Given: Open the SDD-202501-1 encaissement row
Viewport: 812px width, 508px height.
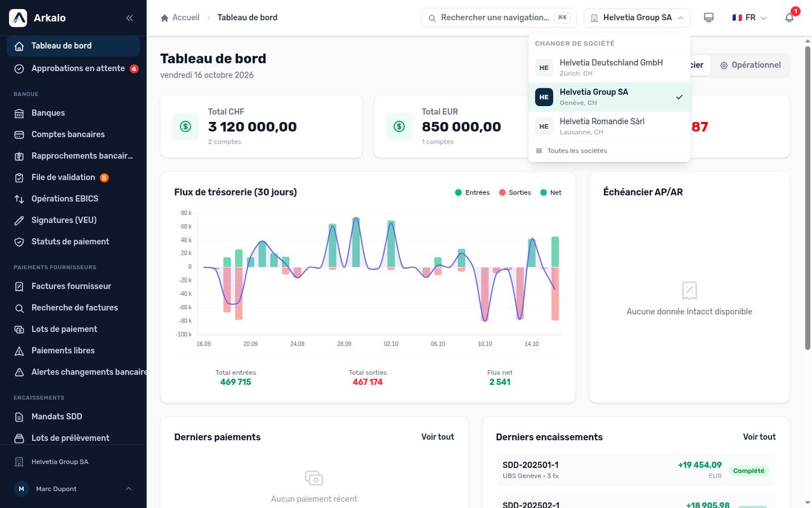Looking at the screenshot, I should point(636,470).
